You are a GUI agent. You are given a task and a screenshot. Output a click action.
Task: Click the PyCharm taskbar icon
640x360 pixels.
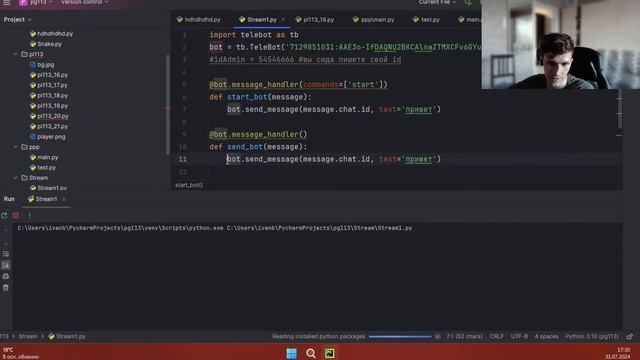(x=330, y=353)
